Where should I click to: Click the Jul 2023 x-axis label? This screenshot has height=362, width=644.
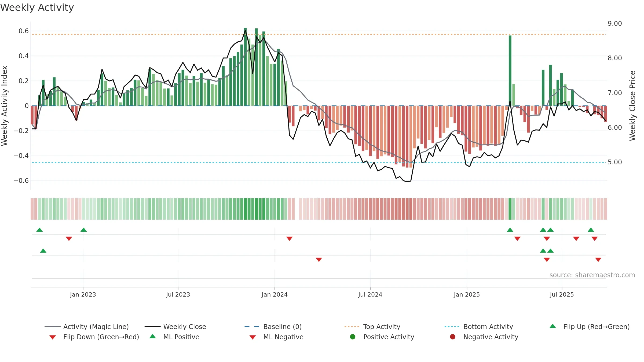coord(178,294)
